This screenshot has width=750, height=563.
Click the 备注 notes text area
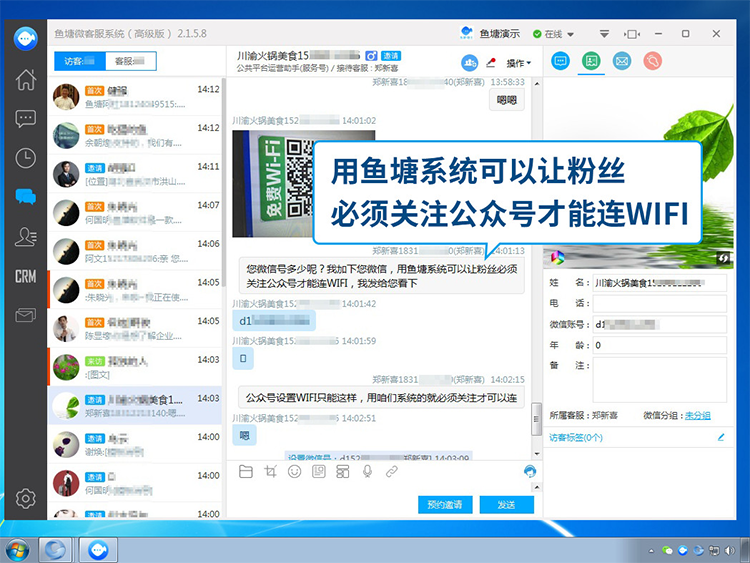click(x=660, y=380)
